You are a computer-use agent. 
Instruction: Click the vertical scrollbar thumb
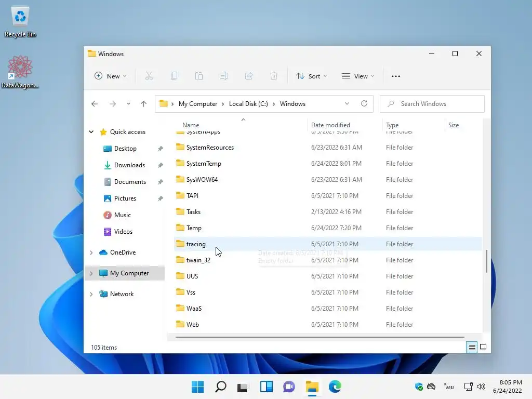pyautogui.click(x=486, y=261)
